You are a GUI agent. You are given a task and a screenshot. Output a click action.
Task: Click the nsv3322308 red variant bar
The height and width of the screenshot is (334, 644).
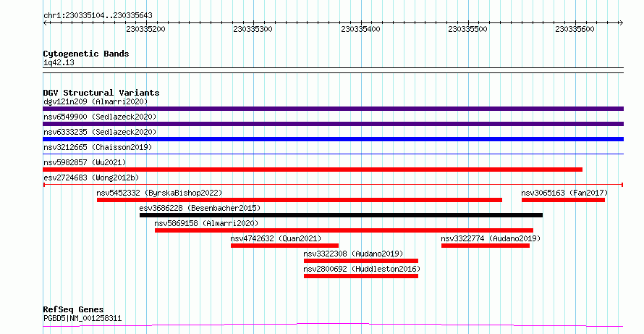click(x=361, y=261)
